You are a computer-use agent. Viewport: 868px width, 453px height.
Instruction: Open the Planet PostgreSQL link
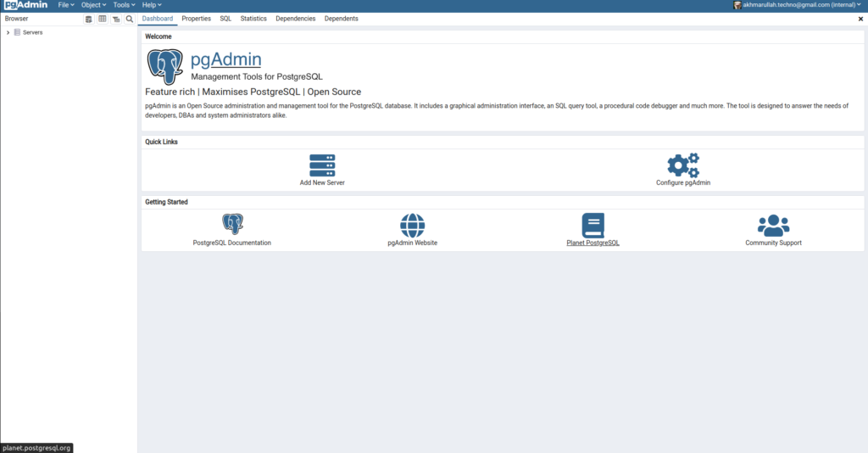point(593,243)
